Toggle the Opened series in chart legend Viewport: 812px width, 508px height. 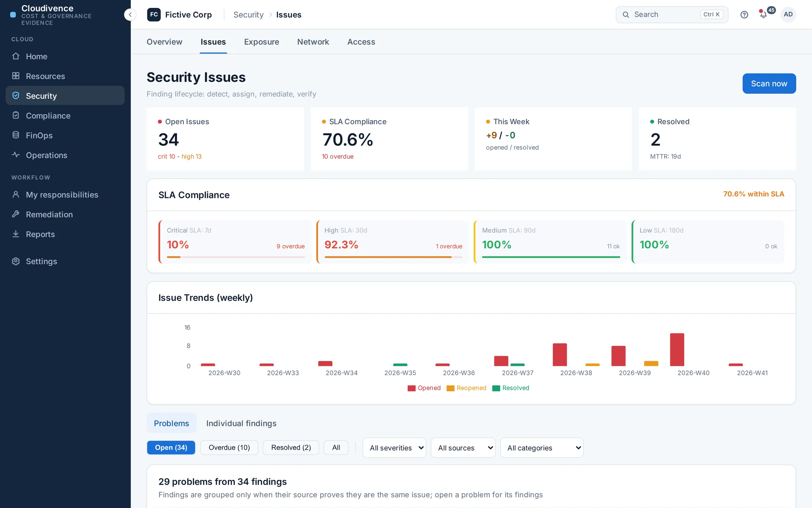[424, 388]
